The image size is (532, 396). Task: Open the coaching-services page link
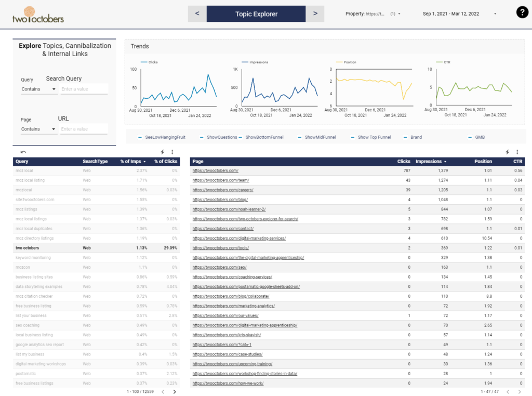click(x=232, y=277)
